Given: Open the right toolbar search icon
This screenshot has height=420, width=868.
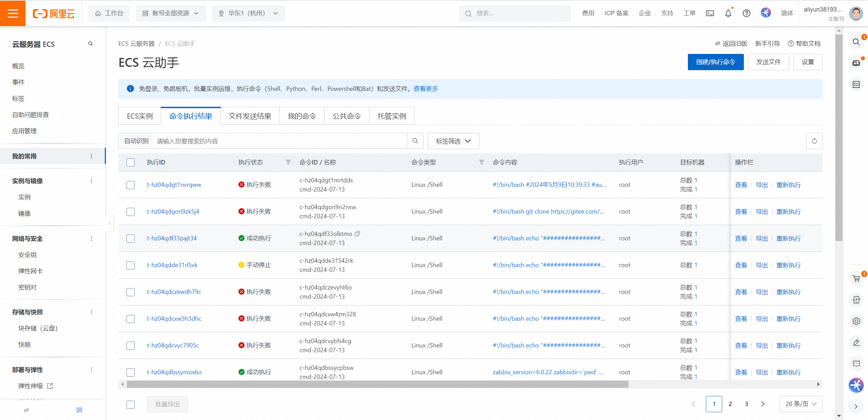Looking at the screenshot, I should [856, 42].
